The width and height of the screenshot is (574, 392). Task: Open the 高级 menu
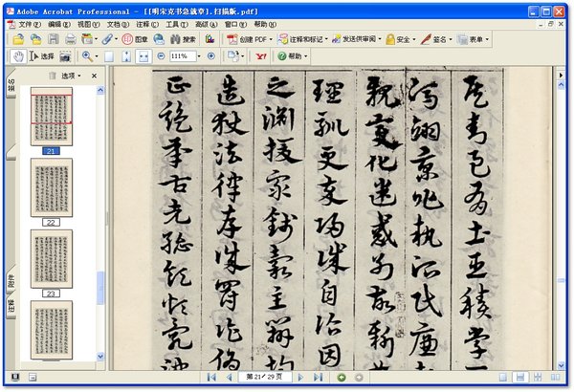pos(206,24)
